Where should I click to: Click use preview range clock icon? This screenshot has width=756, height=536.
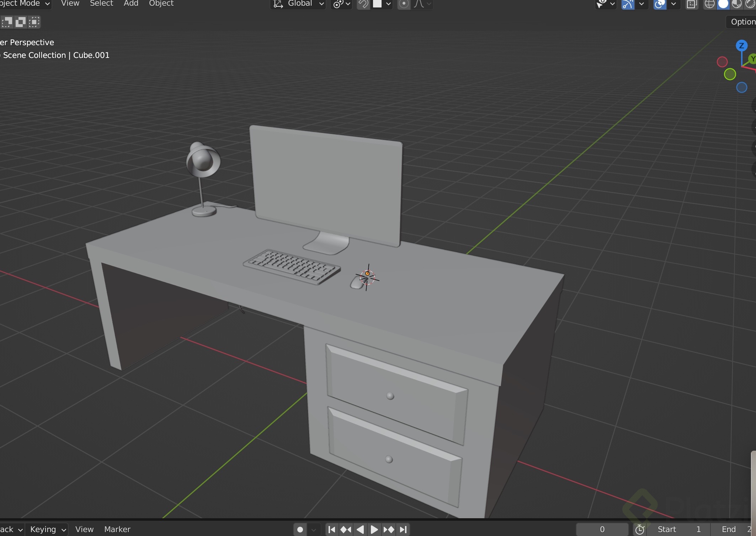coord(640,530)
